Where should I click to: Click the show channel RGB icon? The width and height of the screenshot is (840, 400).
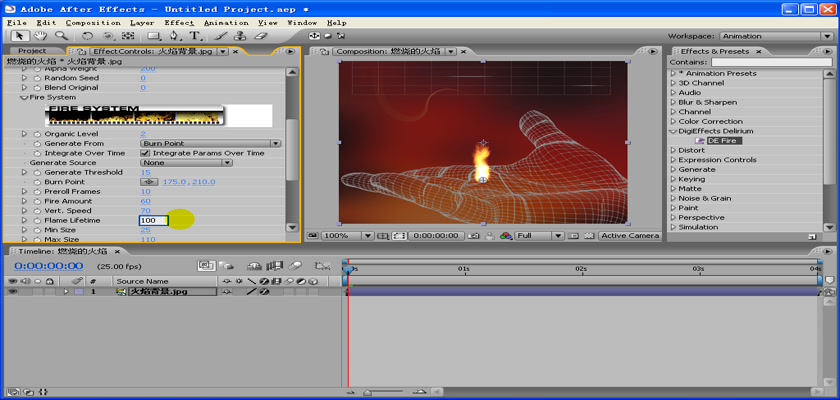tap(506, 236)
